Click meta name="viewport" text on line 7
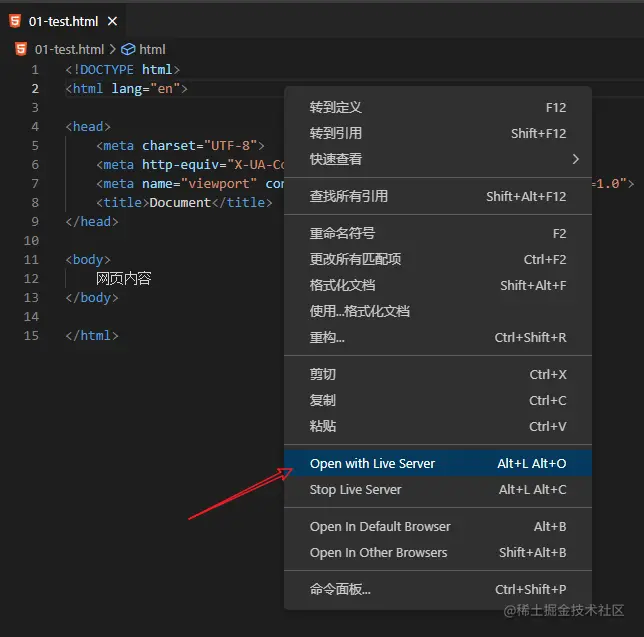644x637 pixels. (177, 184)
